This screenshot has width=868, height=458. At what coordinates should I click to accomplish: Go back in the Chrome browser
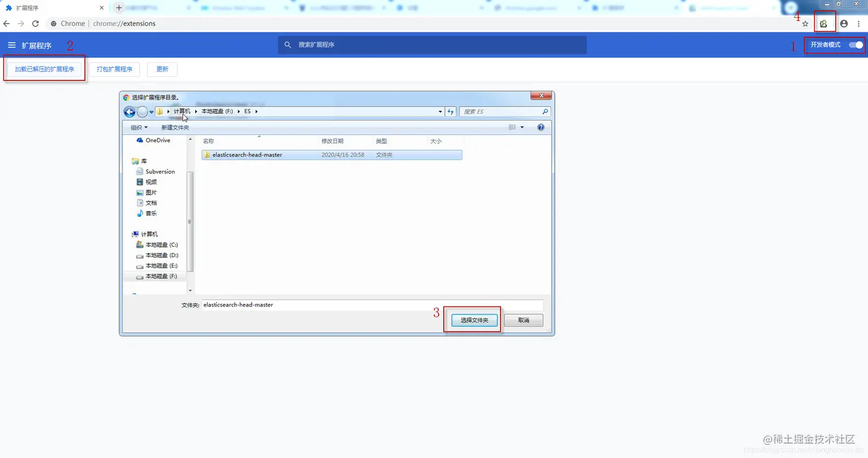(6, 24)
